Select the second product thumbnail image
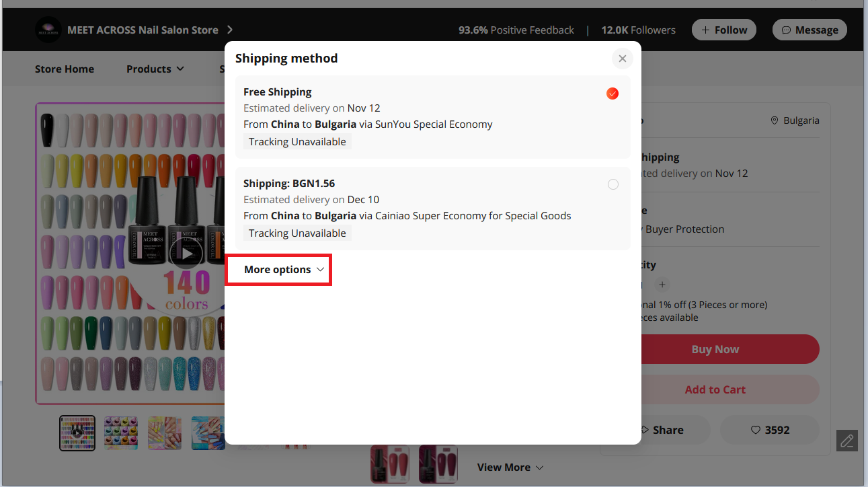Image resolution: width=868 pixels, height=487 pixels. (x=121, y=433)
